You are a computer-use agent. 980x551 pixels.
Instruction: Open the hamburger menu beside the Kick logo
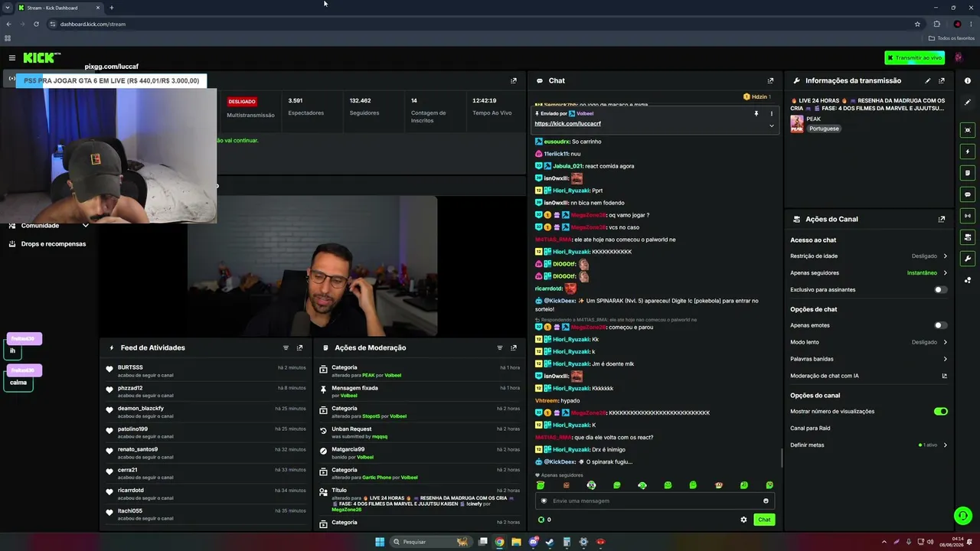pos(12,57)
